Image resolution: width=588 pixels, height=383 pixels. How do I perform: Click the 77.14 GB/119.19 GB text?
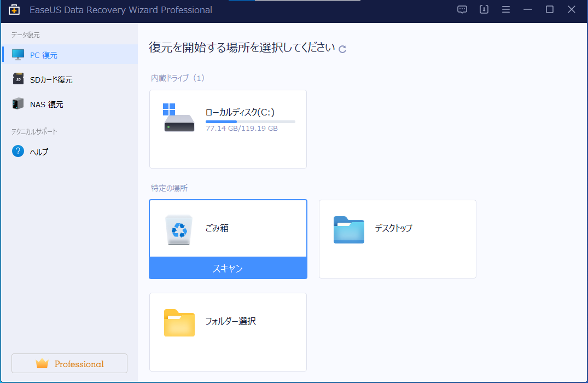[242, 128]
